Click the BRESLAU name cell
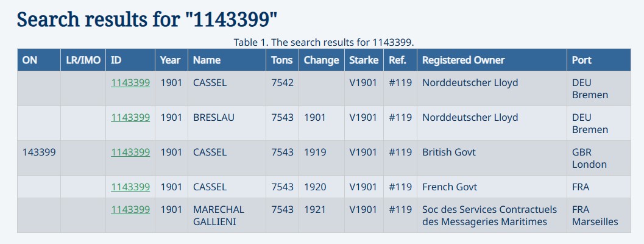This screenshot has height=244, width=644. coord(214,117)
